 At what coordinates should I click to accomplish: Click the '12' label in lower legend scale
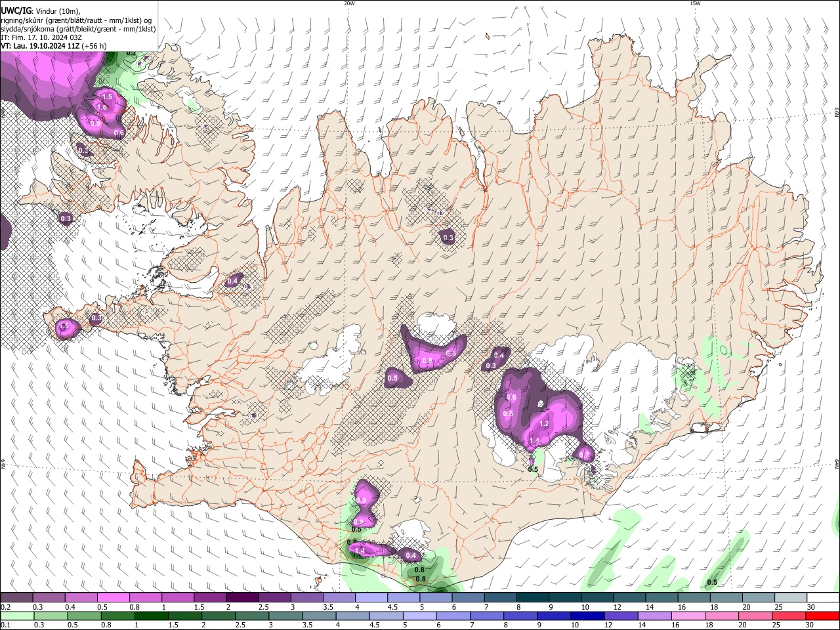pyautogui.click(x=607, y=625)
